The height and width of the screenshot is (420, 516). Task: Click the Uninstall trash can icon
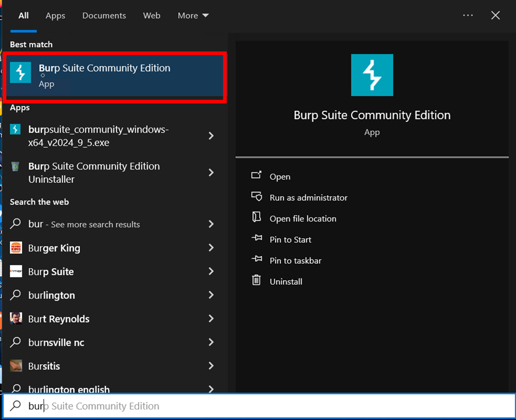click(x=256, y=280)
